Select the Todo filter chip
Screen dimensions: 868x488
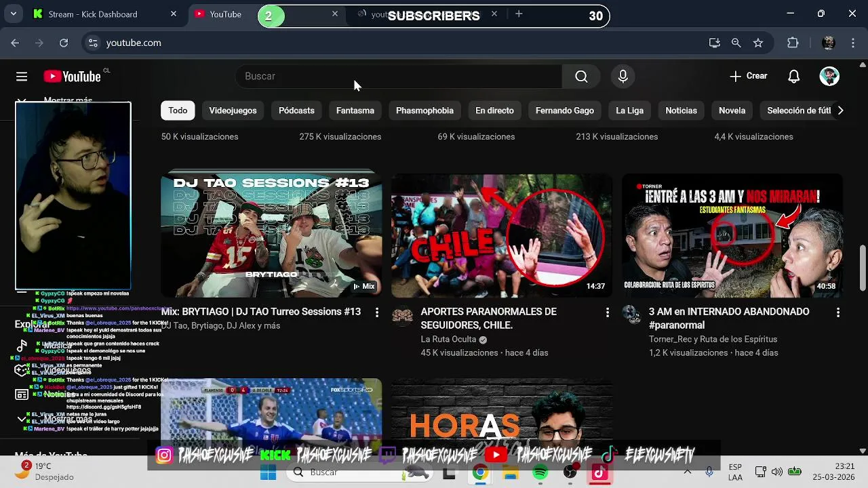[178, 110]
